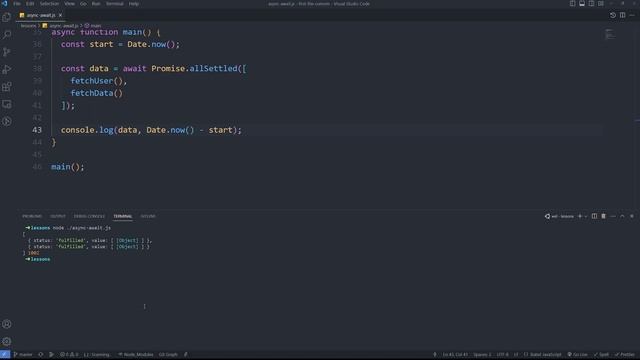This screenshot has height=360, width=640.
Task: Click the console.log code line
Action: [x=151, y=130]
